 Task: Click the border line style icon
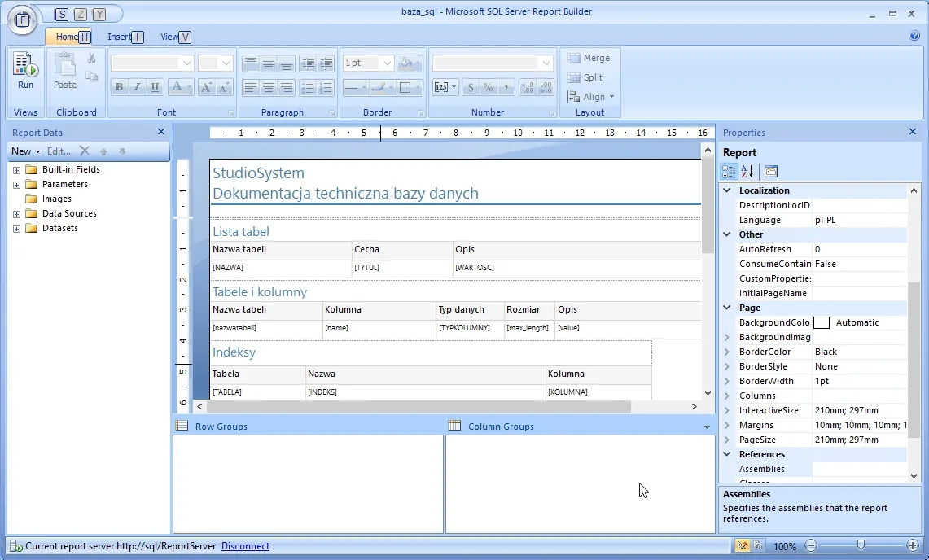(352, 88)
